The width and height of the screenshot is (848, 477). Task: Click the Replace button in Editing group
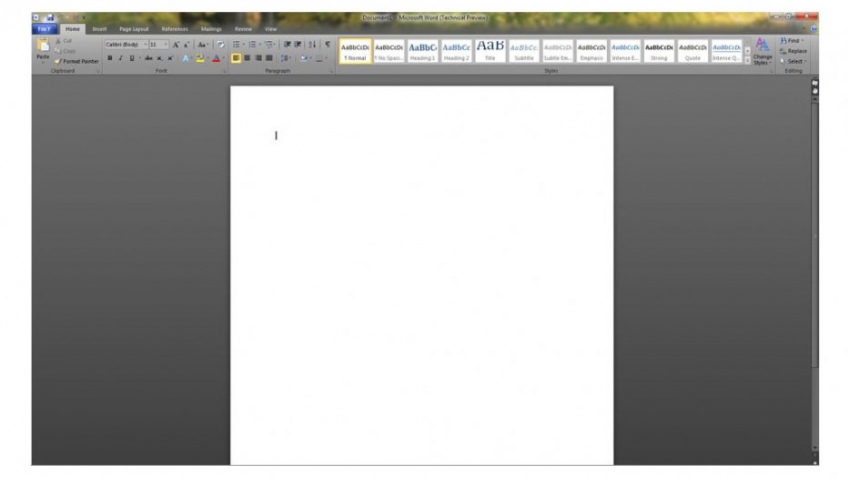coord(793,51)
